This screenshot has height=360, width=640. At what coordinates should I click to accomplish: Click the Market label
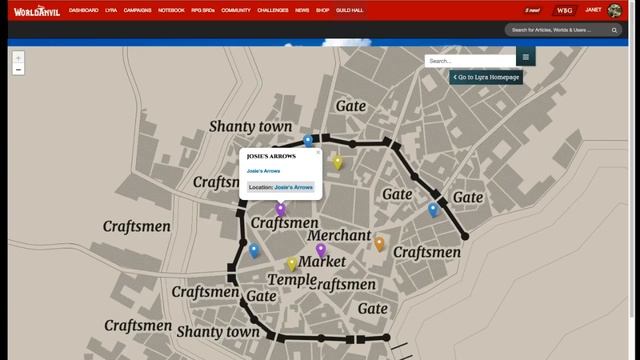click(x=322, y=262)
